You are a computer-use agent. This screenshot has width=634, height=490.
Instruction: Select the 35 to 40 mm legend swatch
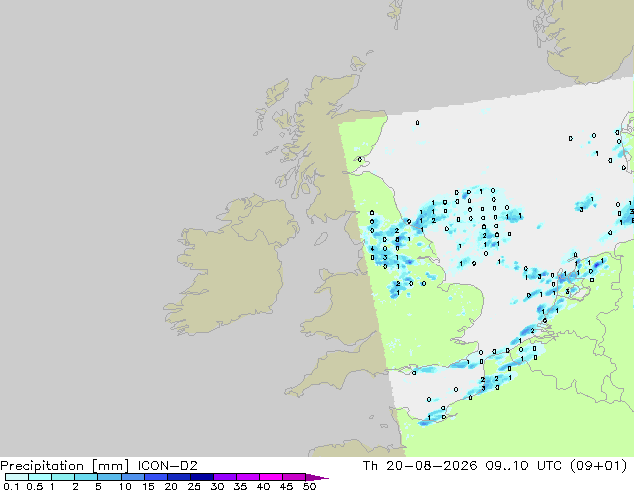[x=247, y=477]
